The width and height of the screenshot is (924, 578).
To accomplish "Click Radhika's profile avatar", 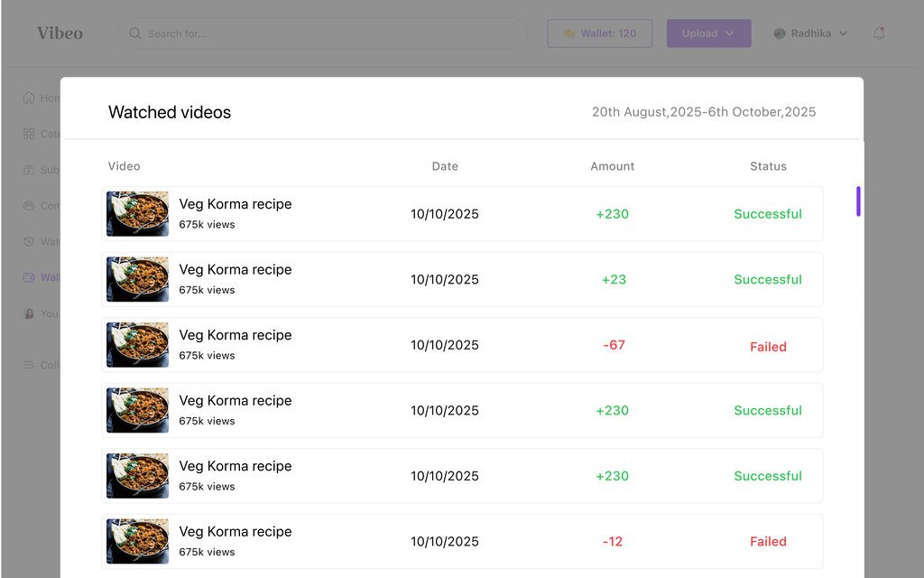I will coord(779,33).
